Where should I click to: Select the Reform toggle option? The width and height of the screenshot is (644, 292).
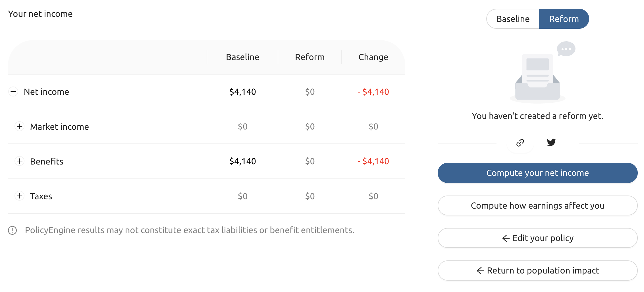[x=564, y=19]
